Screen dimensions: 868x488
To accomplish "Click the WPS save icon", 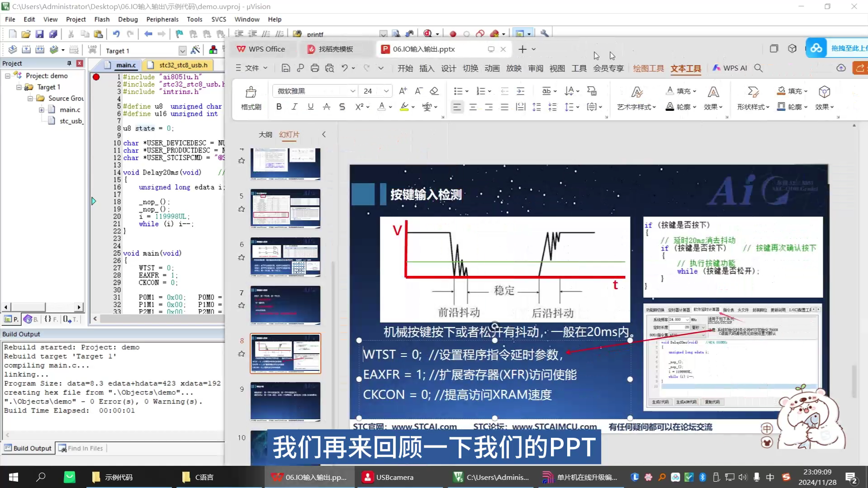I will tap(285, 68).
